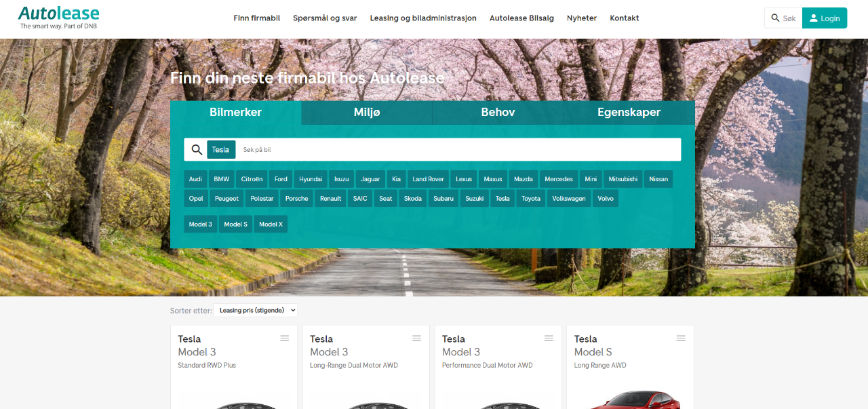Screen dimensions: 868x409
Task: Open menu icon on Model S Long Range card
Action: point(681,338)
